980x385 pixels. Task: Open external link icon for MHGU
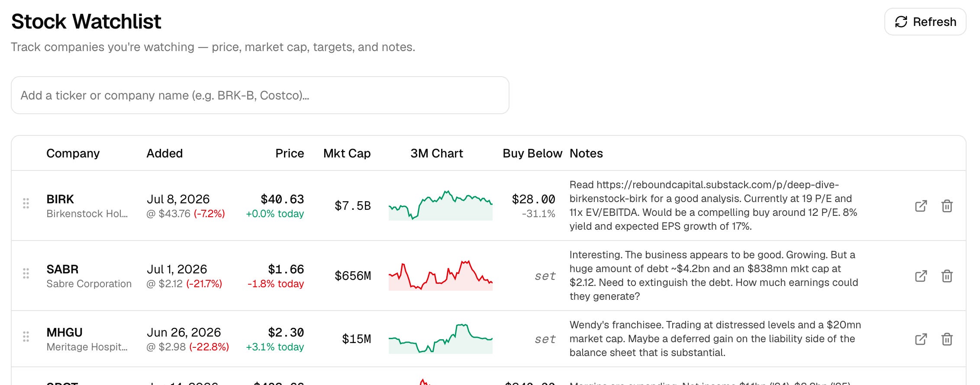[921, 339]
